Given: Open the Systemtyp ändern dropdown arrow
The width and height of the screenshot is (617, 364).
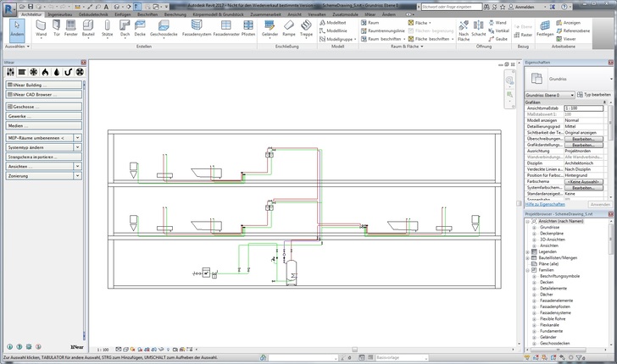Looking at the screenshot, I should [x=76, y=146].
